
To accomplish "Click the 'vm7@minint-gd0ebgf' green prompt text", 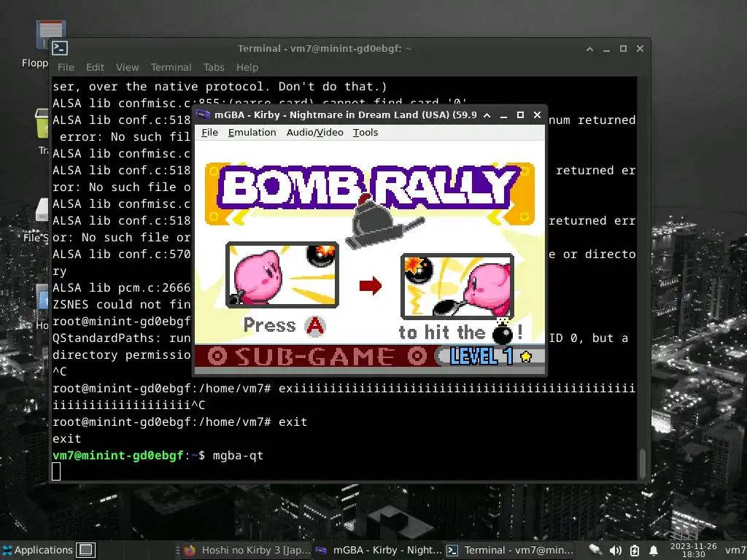I will click(x=118, y=455).
